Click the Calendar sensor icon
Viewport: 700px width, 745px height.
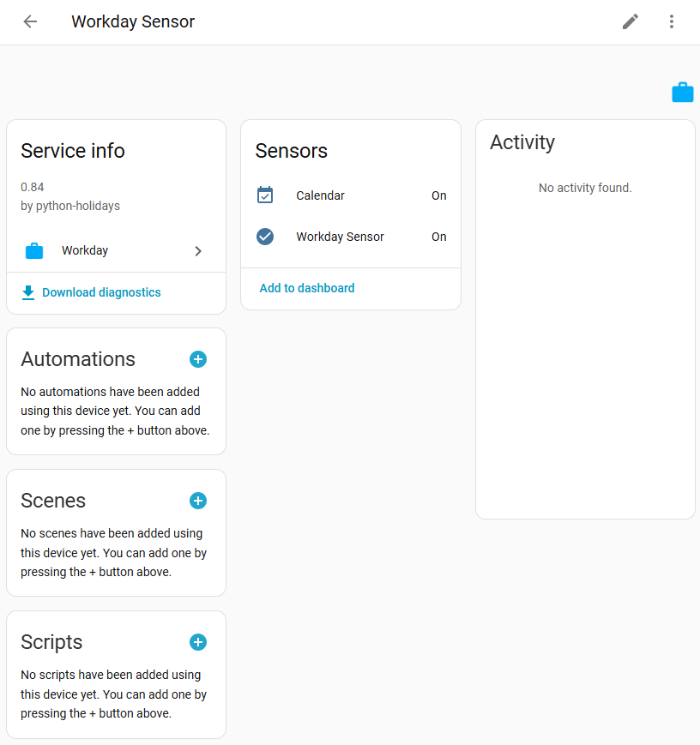coord(265,195)
